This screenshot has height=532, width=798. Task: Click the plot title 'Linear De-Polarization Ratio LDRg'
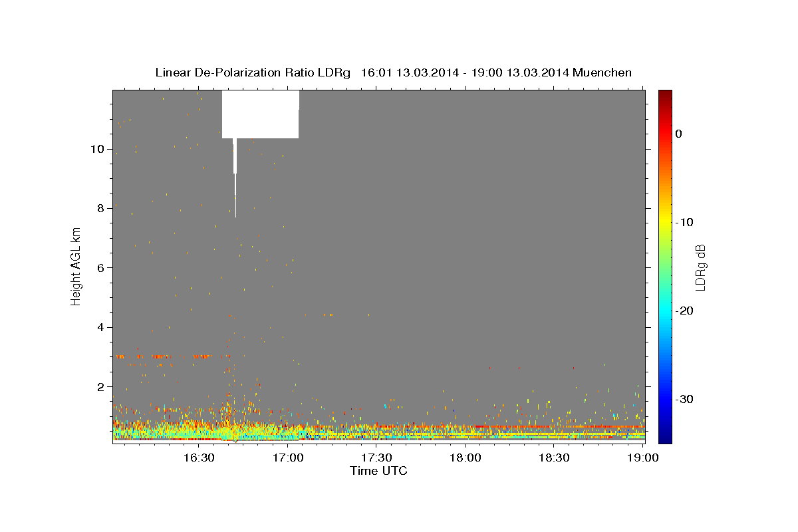coord(253,72)
